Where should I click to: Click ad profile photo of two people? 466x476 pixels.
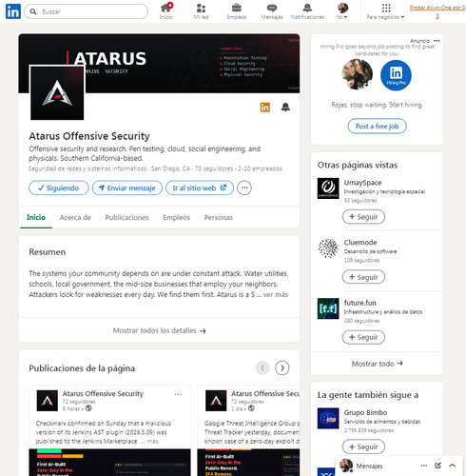358,74
